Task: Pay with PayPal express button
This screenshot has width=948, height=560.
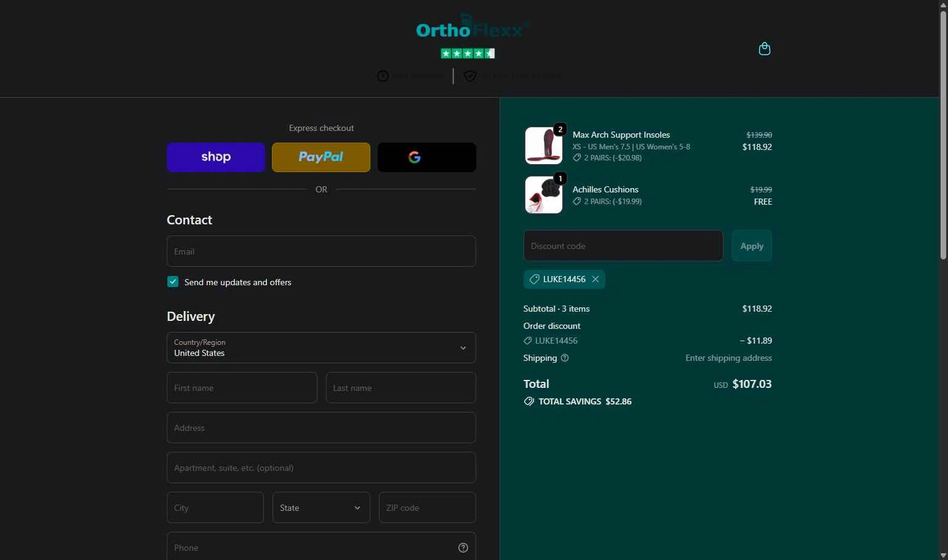Action: 321,157
